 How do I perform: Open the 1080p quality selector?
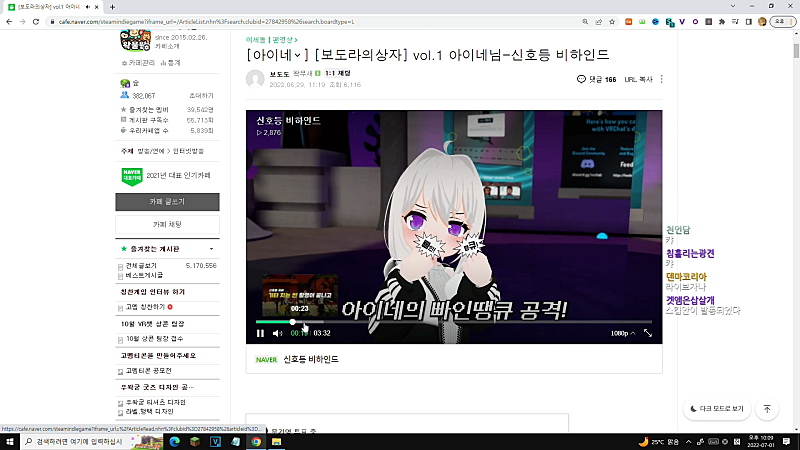pyautogui.click(x=622, y=333)
